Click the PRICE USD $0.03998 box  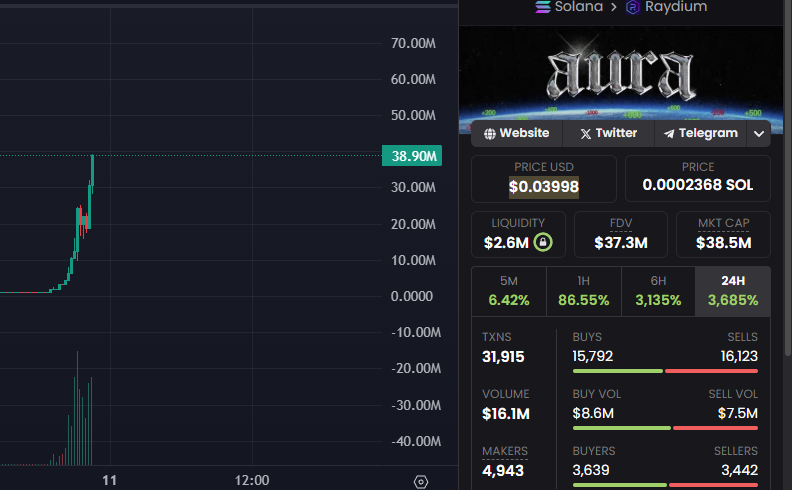(x=543, y=179)
